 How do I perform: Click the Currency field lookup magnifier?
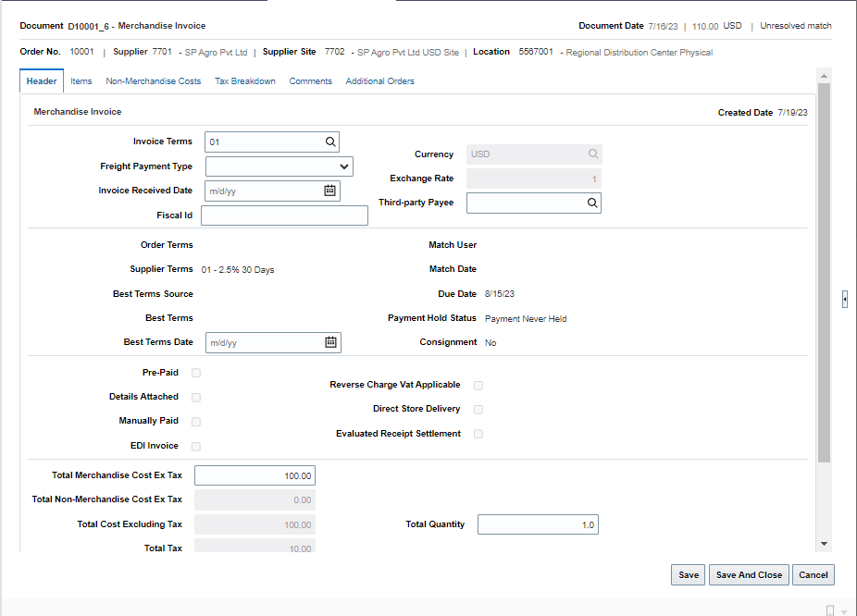tap(592, 154)
